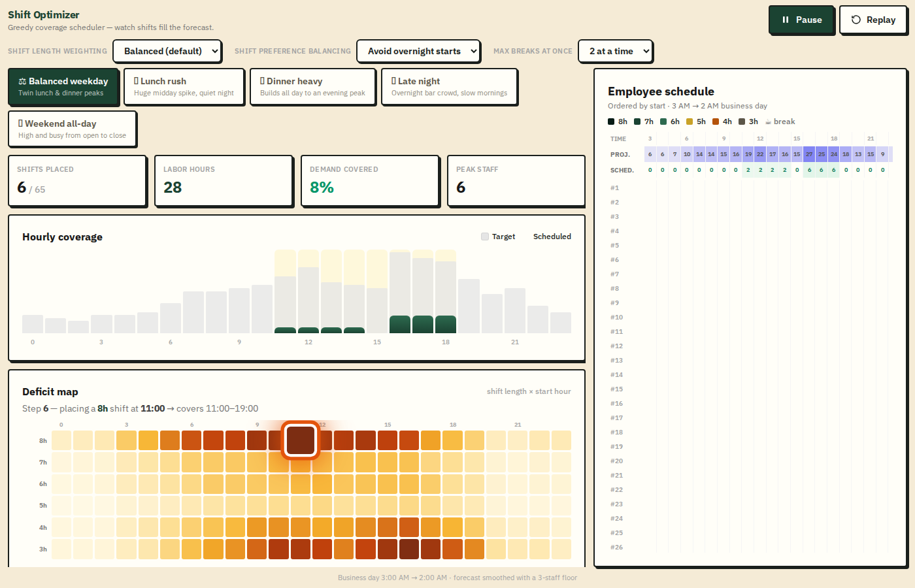Click the PROJ. cell showing 27

tap(809, 154)
